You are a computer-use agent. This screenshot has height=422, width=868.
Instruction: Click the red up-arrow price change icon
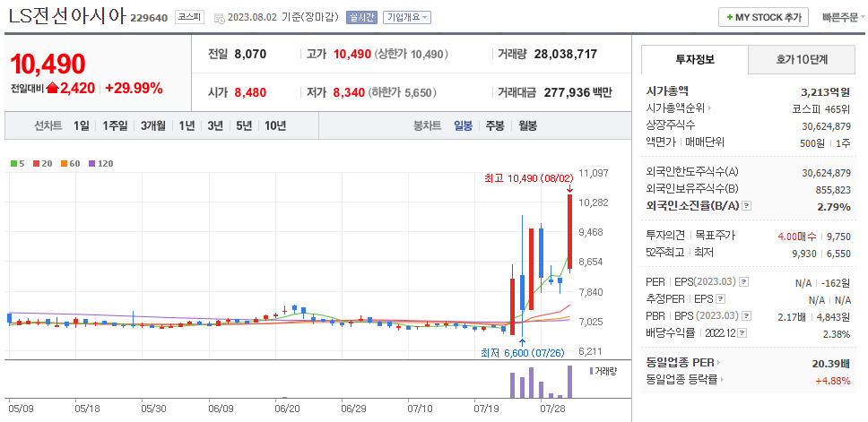[52, 88]
